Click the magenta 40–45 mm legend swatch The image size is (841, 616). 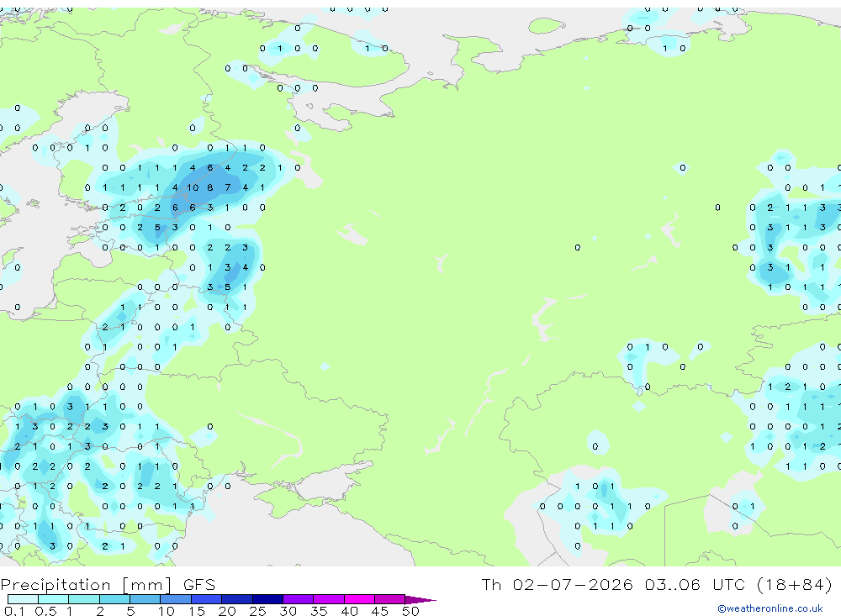(359, 599)
